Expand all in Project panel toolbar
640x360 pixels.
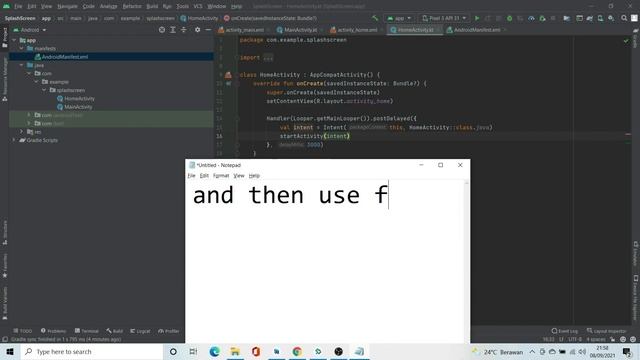[173, 30]
